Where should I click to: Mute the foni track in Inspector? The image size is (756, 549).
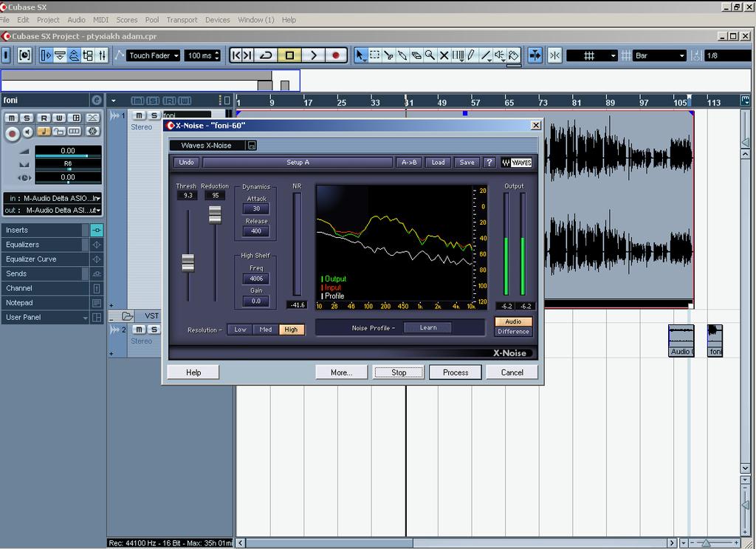tap(11, 117)
